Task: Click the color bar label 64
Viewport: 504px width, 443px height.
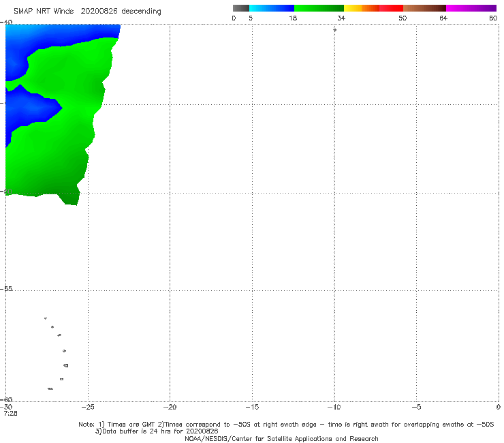Action: click(x=443, y=18)
